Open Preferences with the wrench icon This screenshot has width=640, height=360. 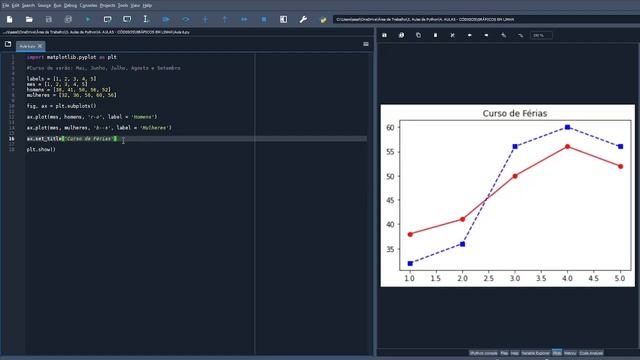click(303, 19)
